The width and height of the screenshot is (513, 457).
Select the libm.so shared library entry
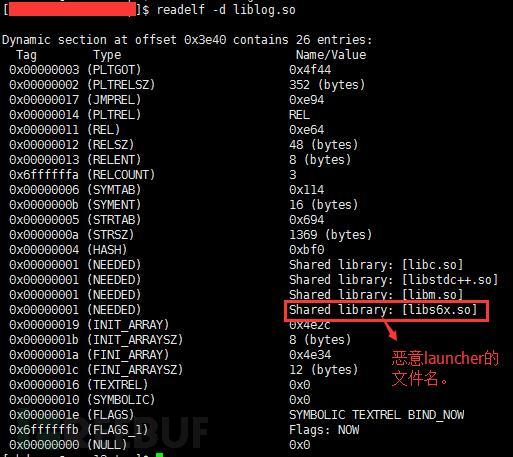(x=376, y=295)
